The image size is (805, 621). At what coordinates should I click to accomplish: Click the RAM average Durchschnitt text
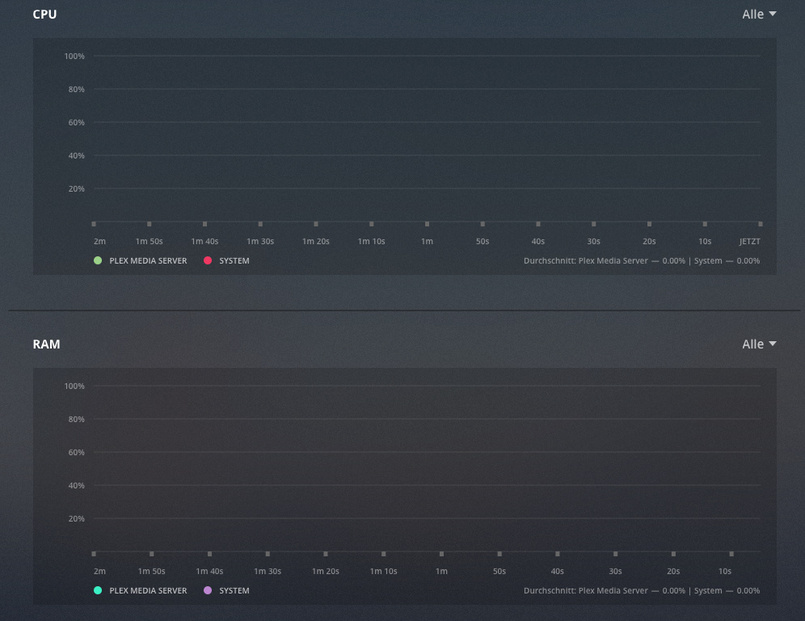tap(642, 591)
